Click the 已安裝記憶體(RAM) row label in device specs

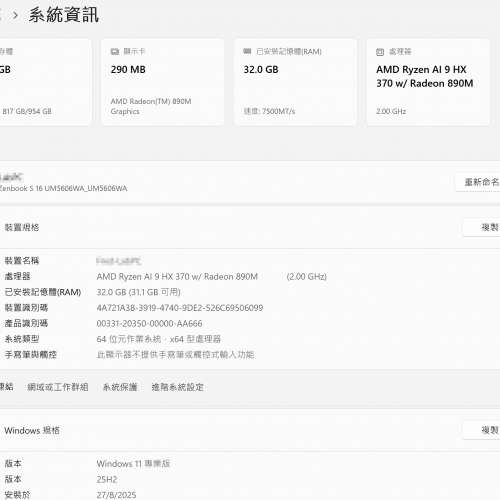[43, 292]
